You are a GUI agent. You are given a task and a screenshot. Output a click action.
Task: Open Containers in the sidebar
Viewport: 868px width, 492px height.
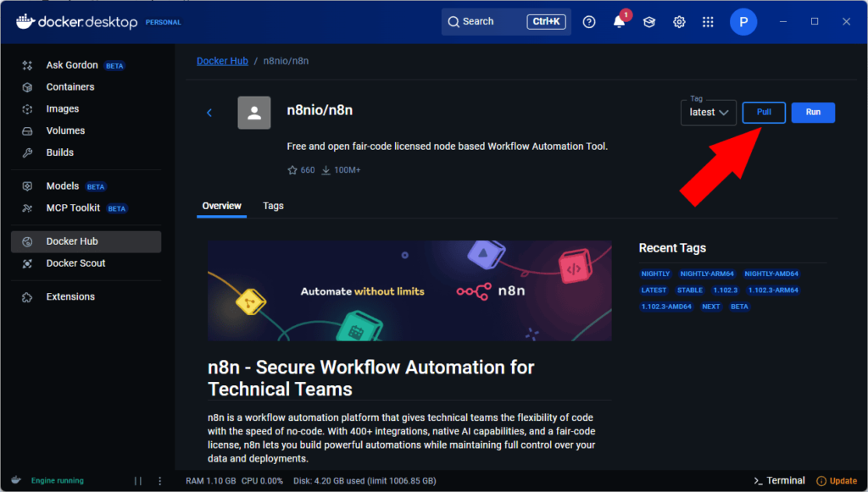pos(86,86)
